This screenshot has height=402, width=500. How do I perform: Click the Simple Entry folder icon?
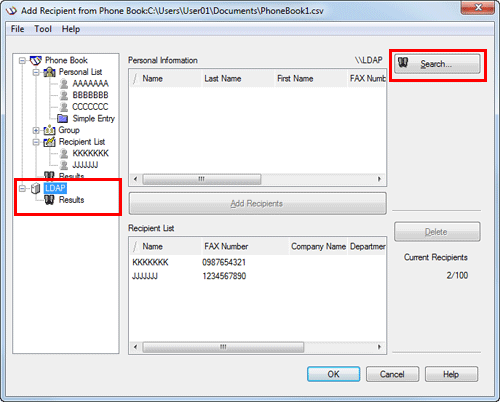(x=62, y=118)
